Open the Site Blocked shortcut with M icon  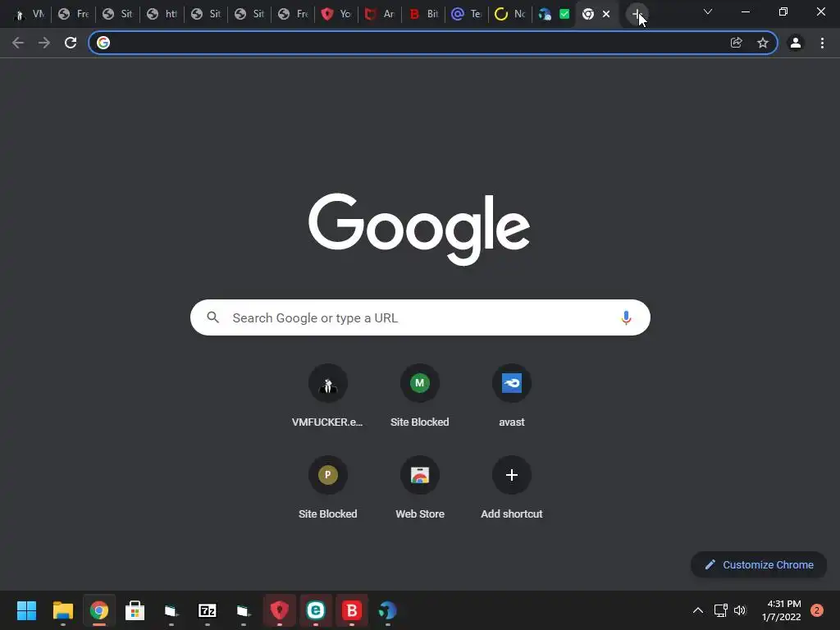point(419,395)
